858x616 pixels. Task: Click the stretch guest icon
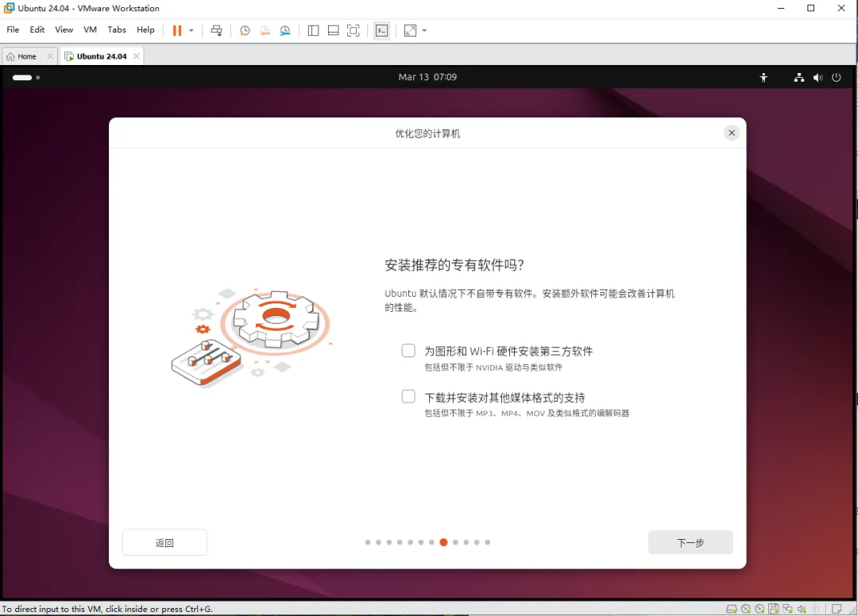[x=411, y=31]
